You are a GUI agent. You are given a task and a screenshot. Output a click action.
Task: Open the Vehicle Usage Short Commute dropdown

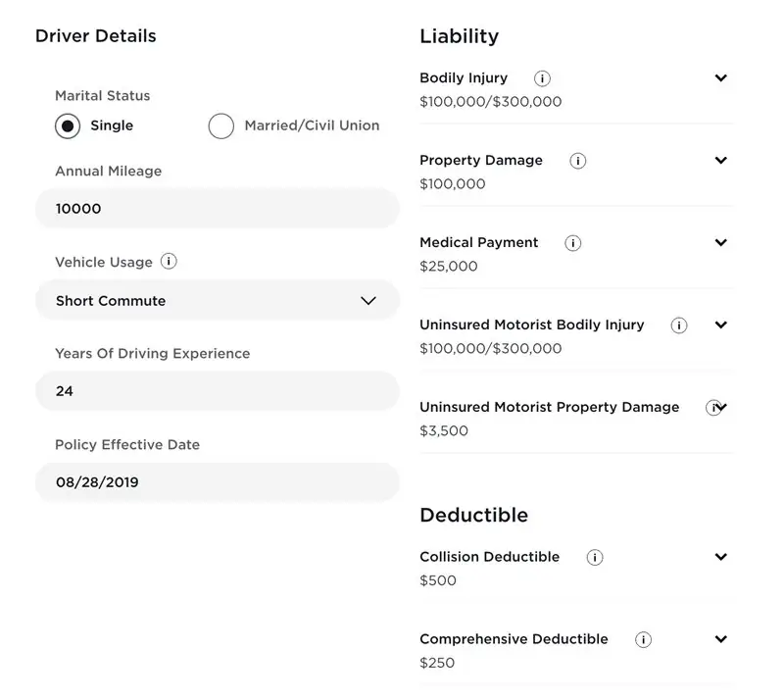tap(217, 301)
